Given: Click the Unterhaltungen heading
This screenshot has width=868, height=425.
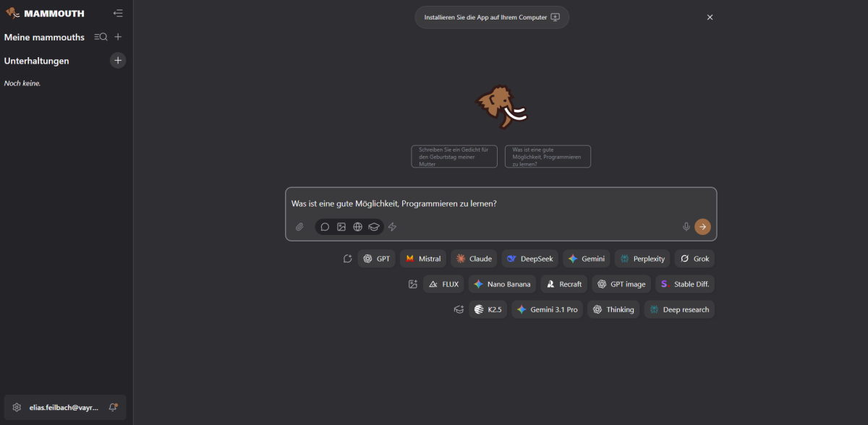Looking at the screenshot, I should 37,61.
